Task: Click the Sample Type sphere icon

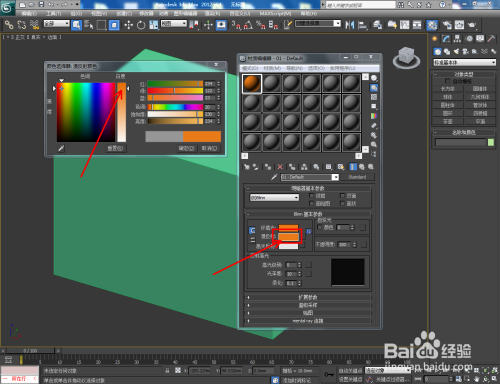Action: click(x=374, y=78)
